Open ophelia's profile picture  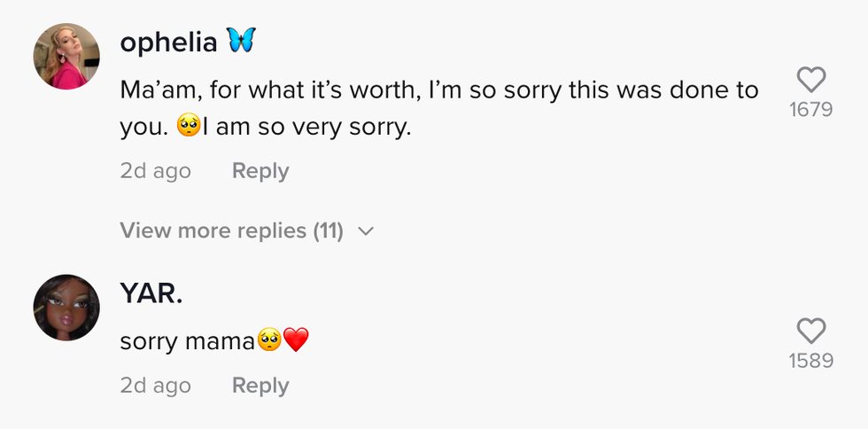click(66, 57)
